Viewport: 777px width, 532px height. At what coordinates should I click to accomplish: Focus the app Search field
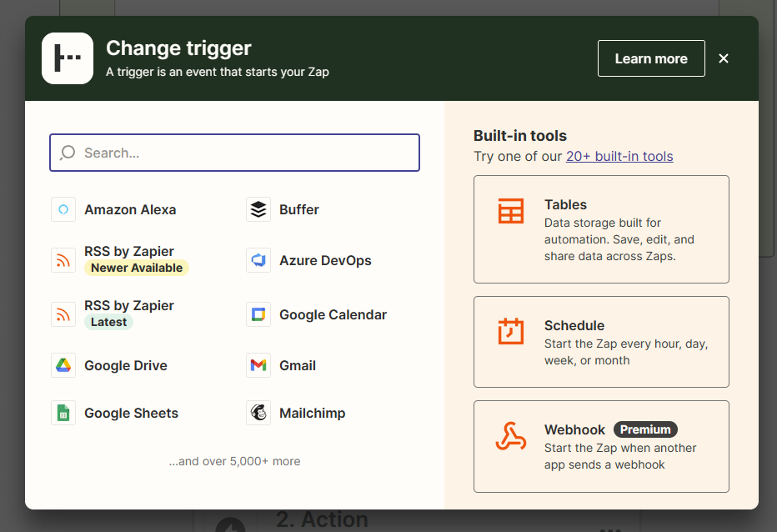point(234,153)
